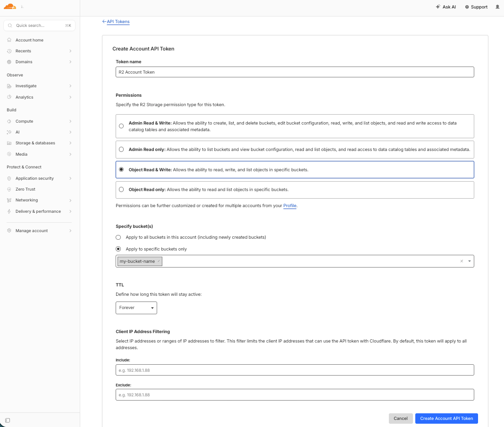This screenshot has width=504, height=427.
Task: Collapse the sidebar using bottom-left icon
Action: point(8,420)
